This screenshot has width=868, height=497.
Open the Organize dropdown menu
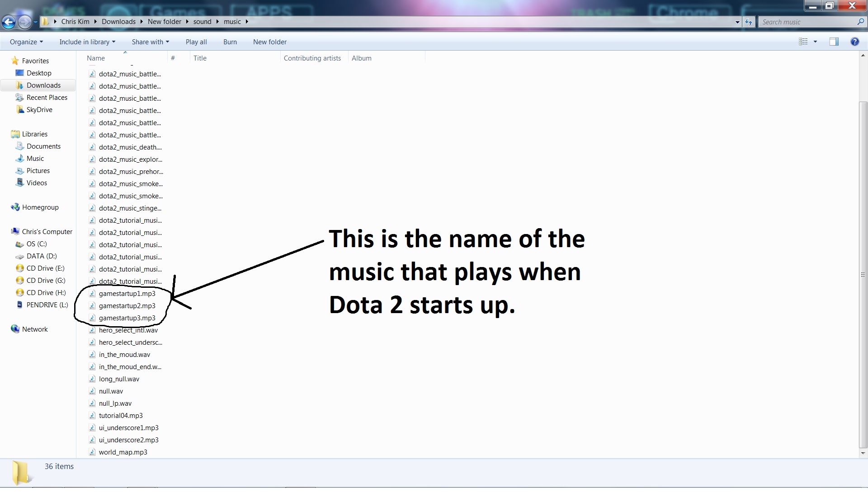tap(26, 42)
